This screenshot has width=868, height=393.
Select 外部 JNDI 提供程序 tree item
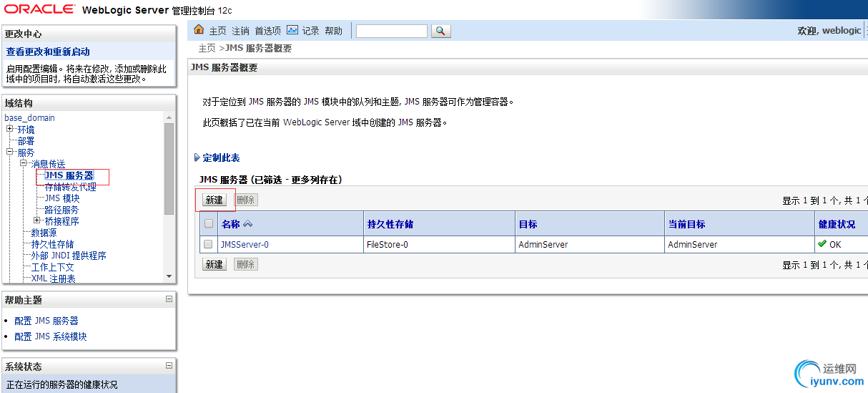point(69,256)
